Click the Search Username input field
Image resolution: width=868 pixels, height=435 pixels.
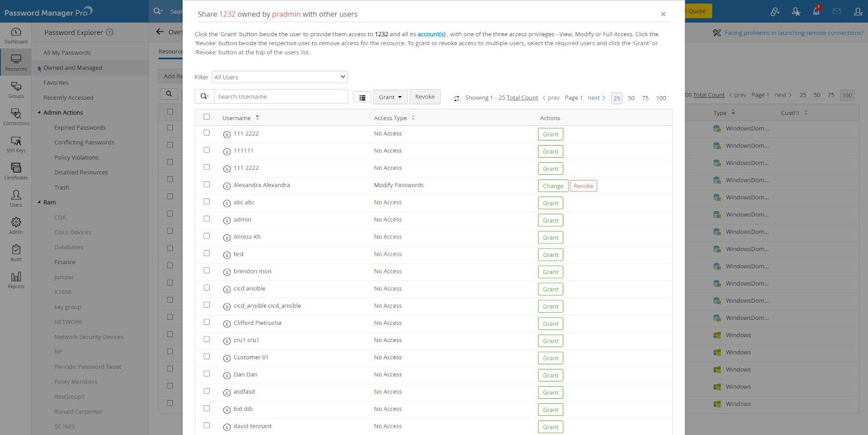click(x=280, y=97)
